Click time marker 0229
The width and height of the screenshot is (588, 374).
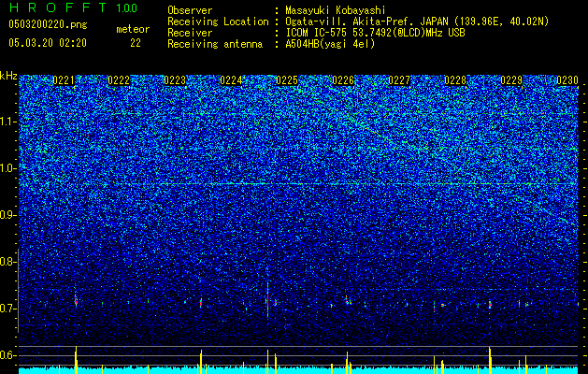pyautogui.click(x=511, y=80)
